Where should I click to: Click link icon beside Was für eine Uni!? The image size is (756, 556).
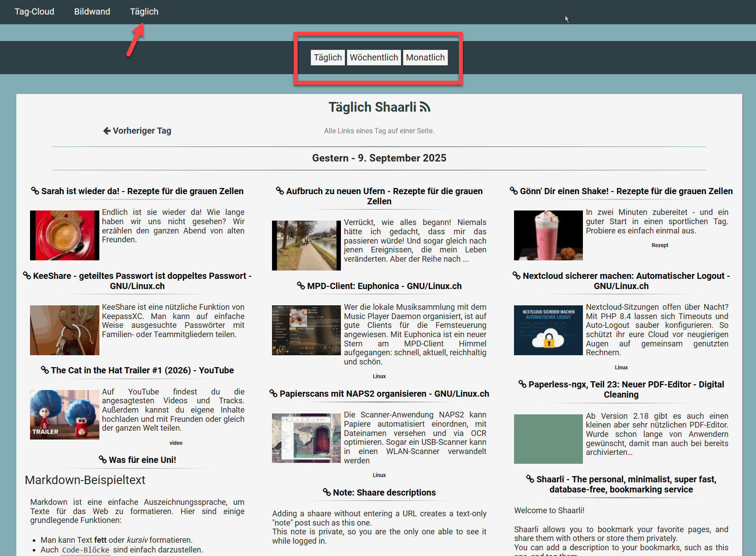pyautogui.click(x=102, y=459)
